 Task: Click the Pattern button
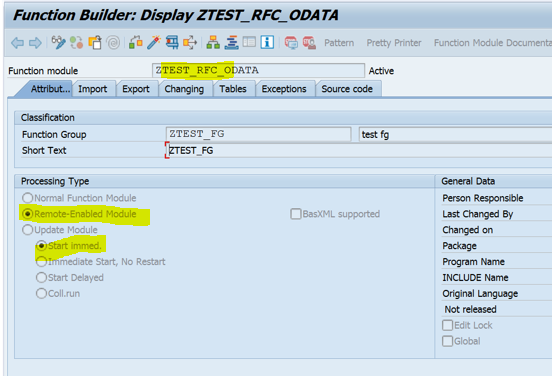[339, 43]
